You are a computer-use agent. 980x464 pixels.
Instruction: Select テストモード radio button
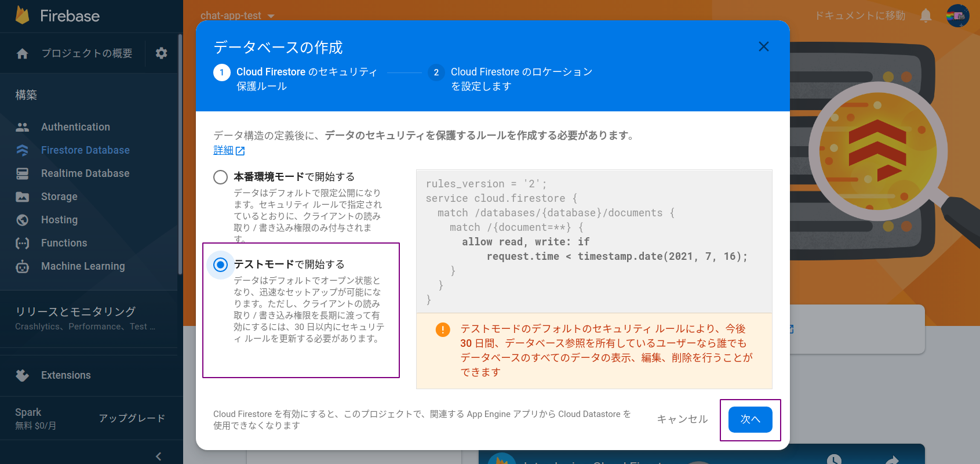[x=220, y=264]
